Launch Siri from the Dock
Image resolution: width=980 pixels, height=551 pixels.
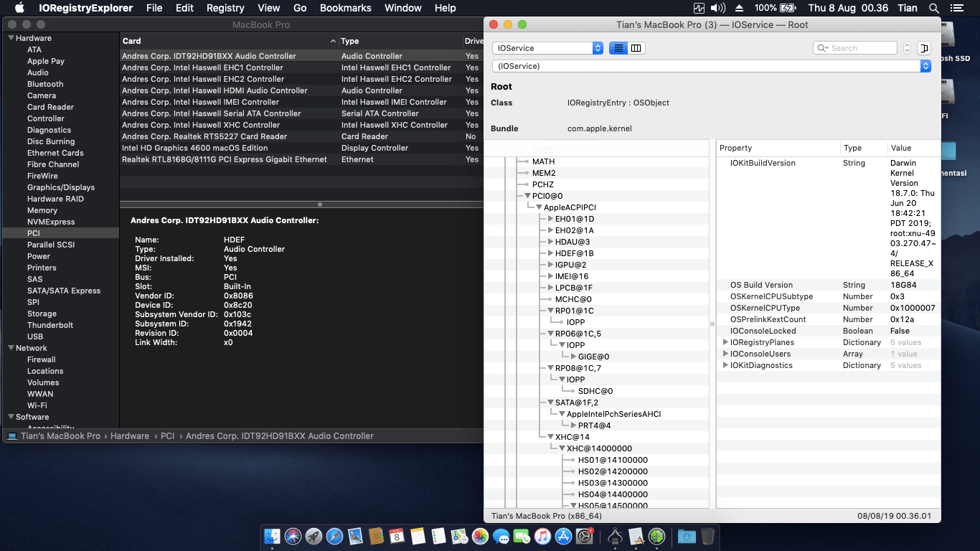tap(293, 536)
